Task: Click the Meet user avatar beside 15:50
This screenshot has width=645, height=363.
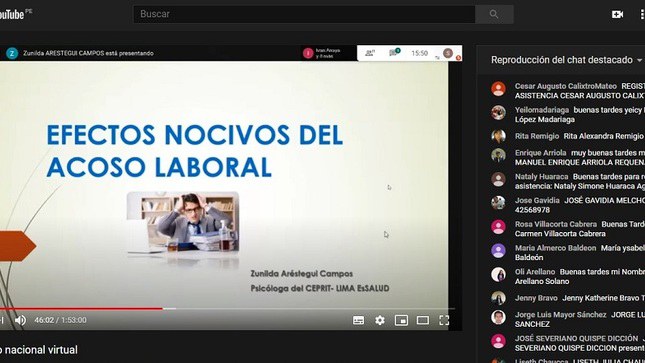Action: tap(448, 53)
